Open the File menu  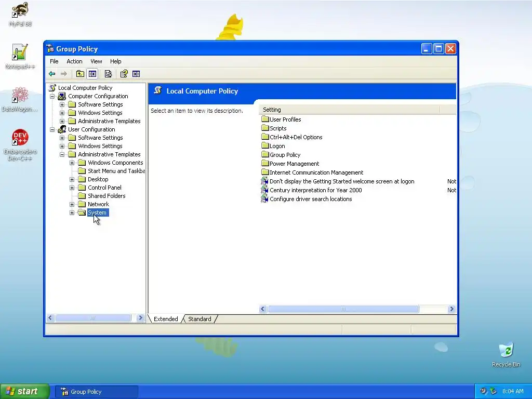(54, 61)
